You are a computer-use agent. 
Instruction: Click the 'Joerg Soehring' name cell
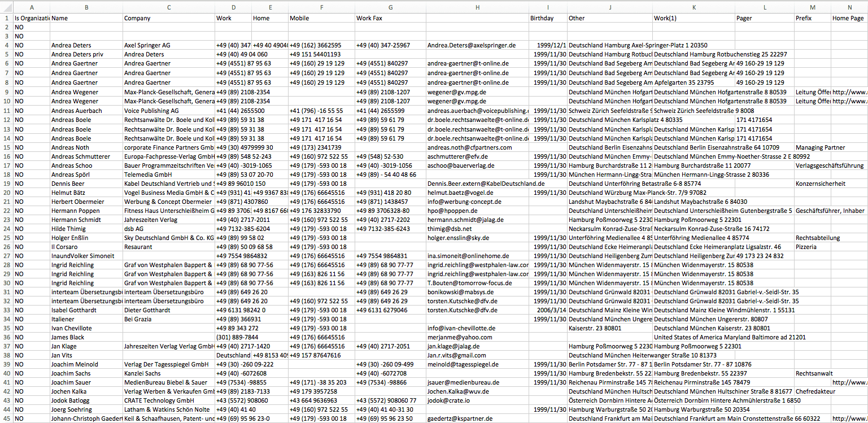[x=86, y=409]
